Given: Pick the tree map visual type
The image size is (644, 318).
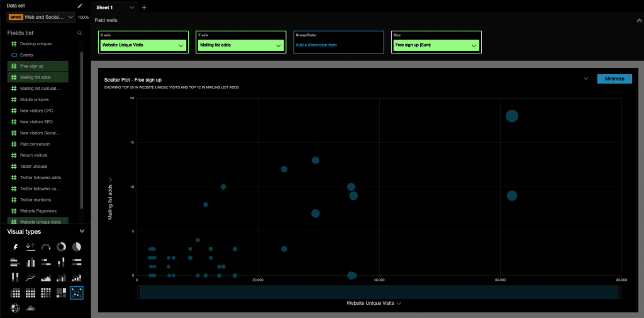Looking at the screenshot, I should [x=61, y=292].
